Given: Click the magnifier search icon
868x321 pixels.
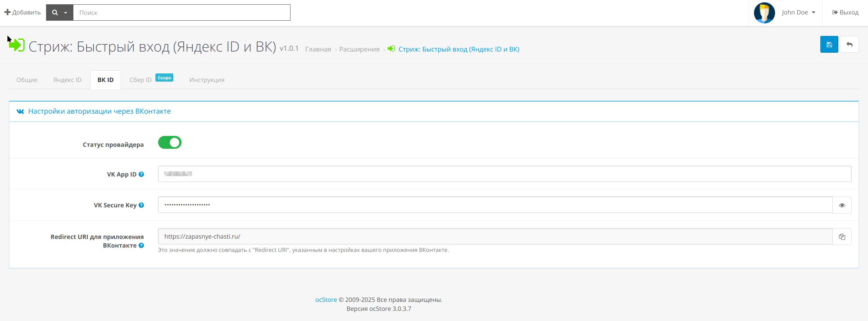Looking at the screenshot, I should pyautogui.click(x=55, y=12).
